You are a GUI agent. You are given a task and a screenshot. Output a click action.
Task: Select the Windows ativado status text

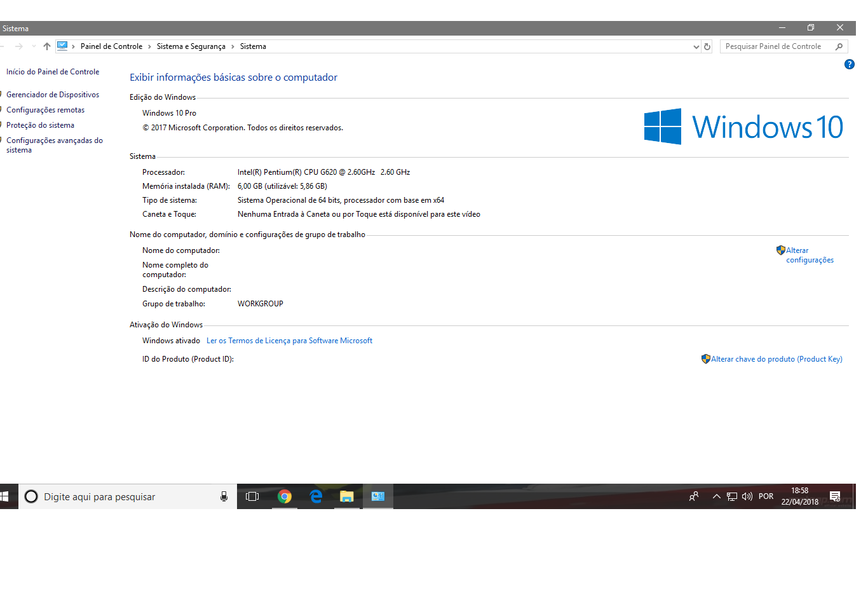(x=171, y=341)
